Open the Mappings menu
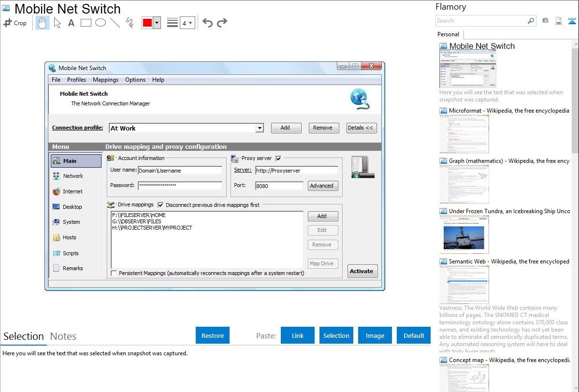Viewport: 579px width, 392px height. tap(106, 80)
